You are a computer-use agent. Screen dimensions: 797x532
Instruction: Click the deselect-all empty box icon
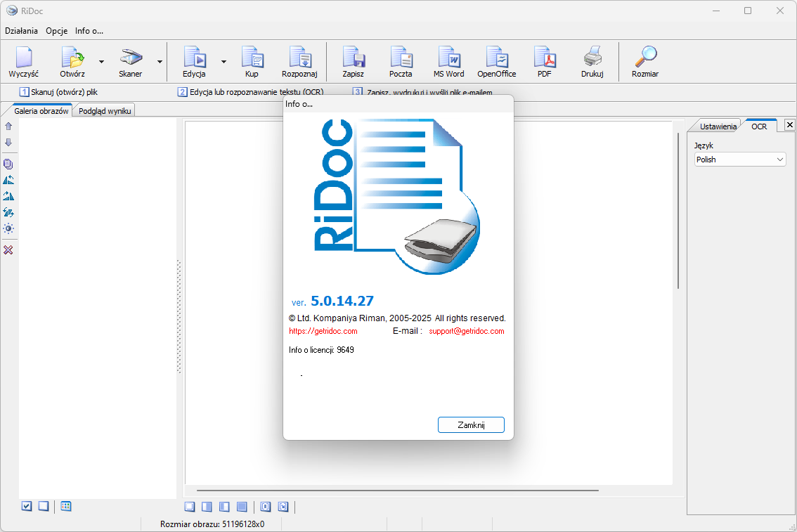[44, 506]
